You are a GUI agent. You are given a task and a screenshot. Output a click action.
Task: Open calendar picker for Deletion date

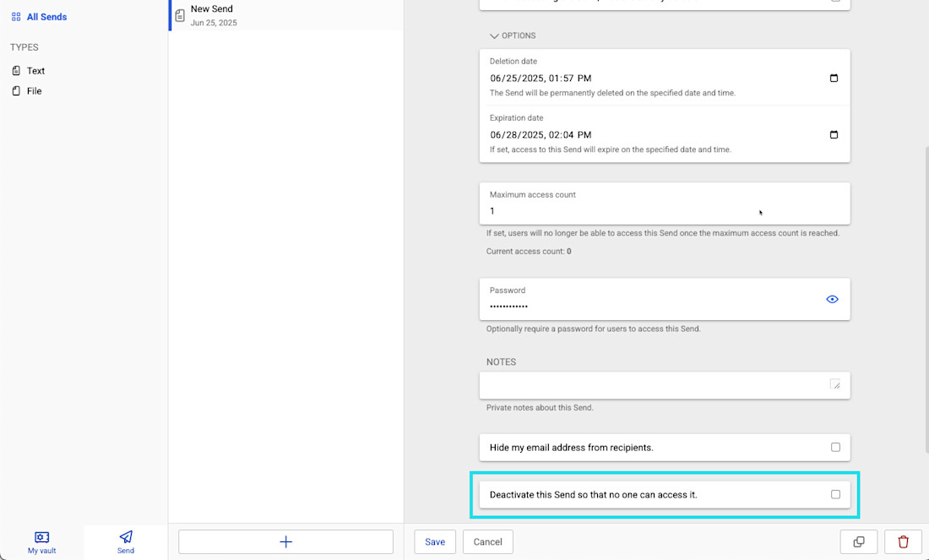point(834,79)
